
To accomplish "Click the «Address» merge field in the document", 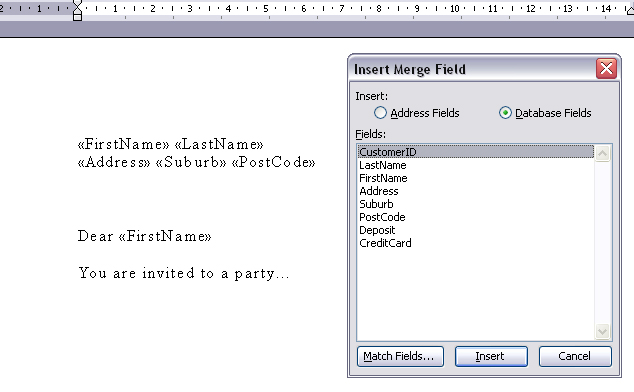I will [114, 162].
